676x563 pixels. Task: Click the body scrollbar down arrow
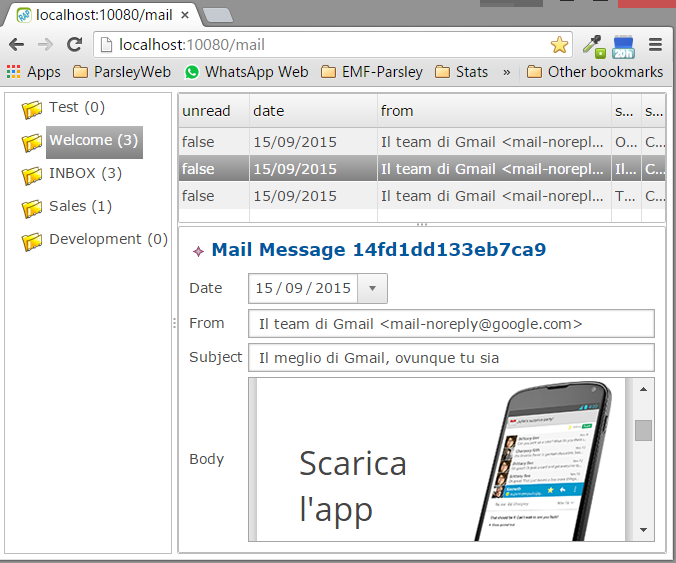643,530
